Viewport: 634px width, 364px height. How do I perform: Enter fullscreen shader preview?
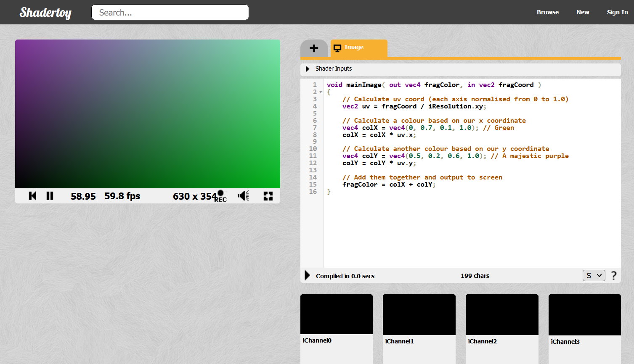(268, 196)
